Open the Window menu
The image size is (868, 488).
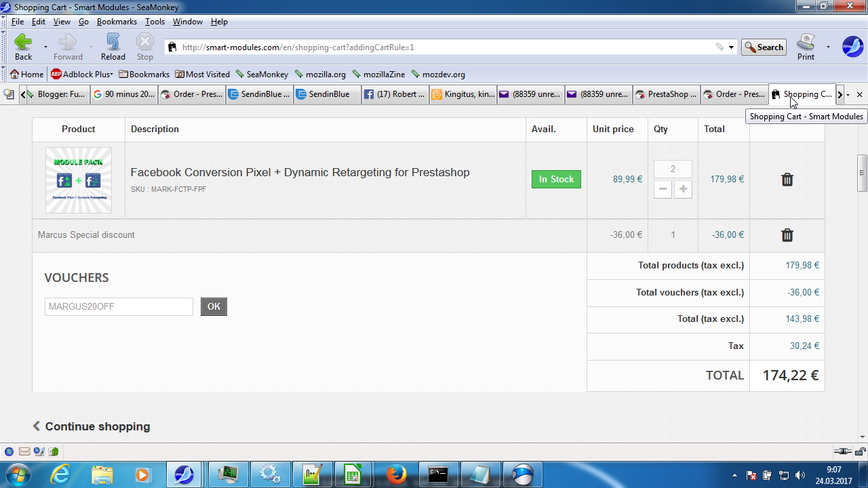(187, 22)
